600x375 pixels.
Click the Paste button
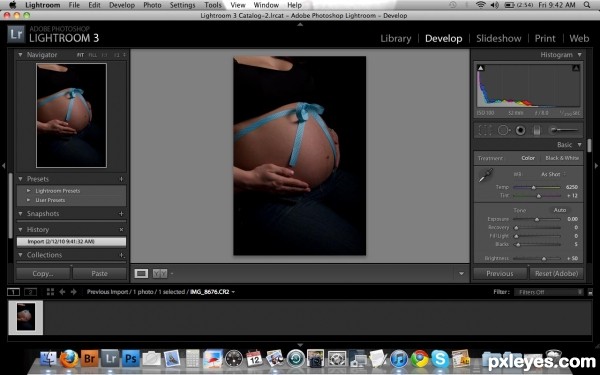click(x=99, y=274)
